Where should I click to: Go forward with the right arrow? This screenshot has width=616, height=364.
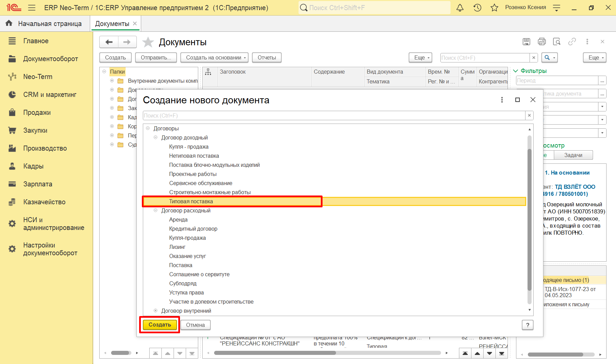coord(127,42)
